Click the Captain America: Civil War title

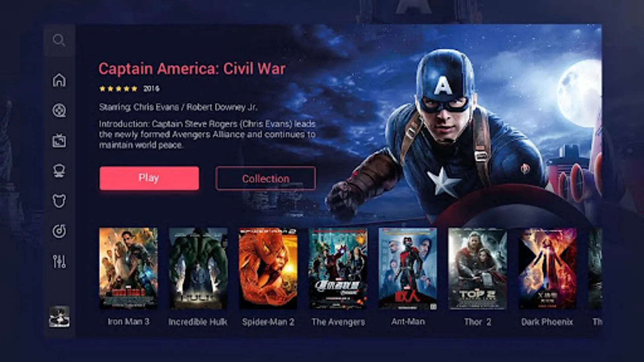point(192,69)
